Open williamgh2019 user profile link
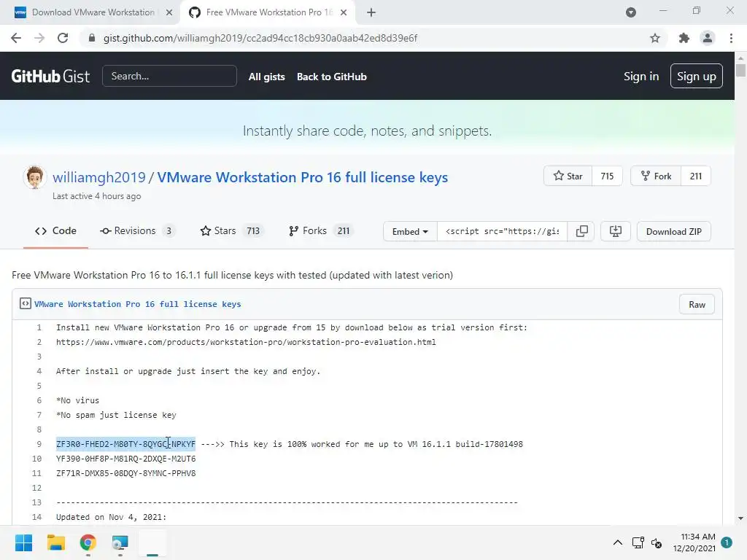 (x=99, y=177)
